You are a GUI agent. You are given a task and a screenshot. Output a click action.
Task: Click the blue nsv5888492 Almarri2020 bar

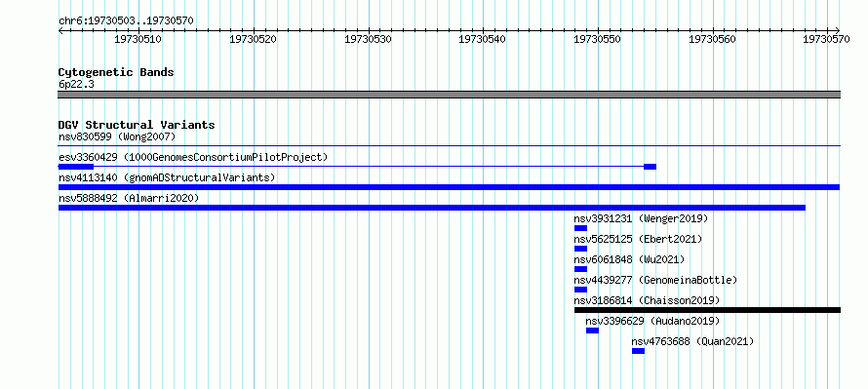[432, 208]
